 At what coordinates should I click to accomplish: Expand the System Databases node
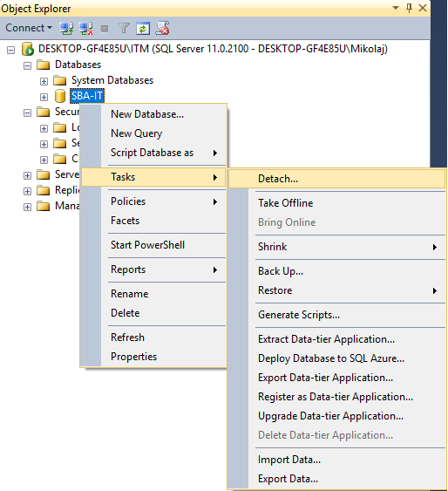[x=44, y=81]
